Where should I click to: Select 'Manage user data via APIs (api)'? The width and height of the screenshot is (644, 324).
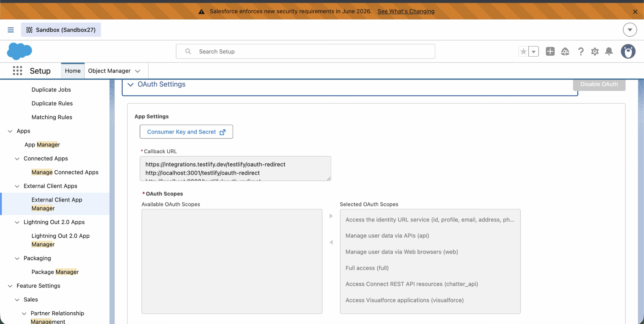click(430, 236)
